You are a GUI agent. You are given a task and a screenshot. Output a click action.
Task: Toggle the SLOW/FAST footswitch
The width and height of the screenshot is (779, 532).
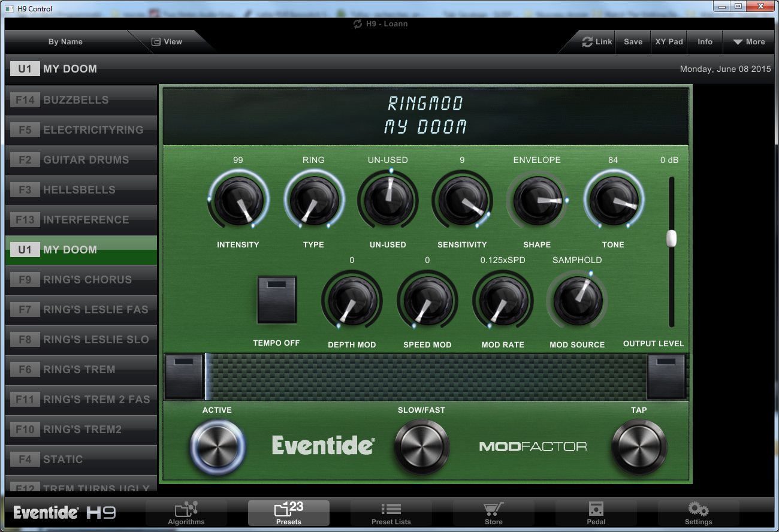click(421, 447)
